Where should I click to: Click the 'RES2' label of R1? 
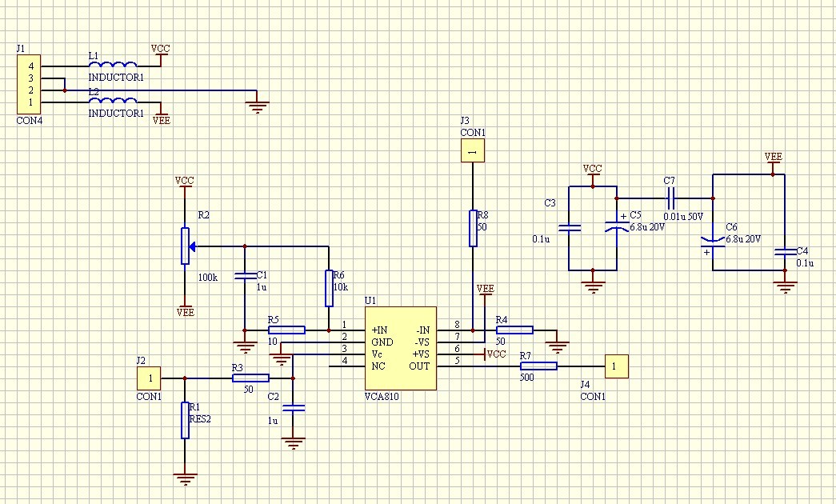[200, 419]
